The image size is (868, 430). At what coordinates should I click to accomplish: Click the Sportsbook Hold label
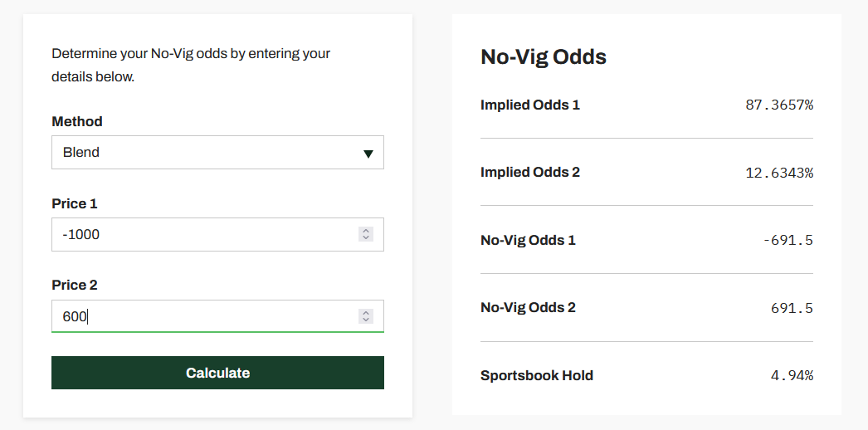(537, 375)
